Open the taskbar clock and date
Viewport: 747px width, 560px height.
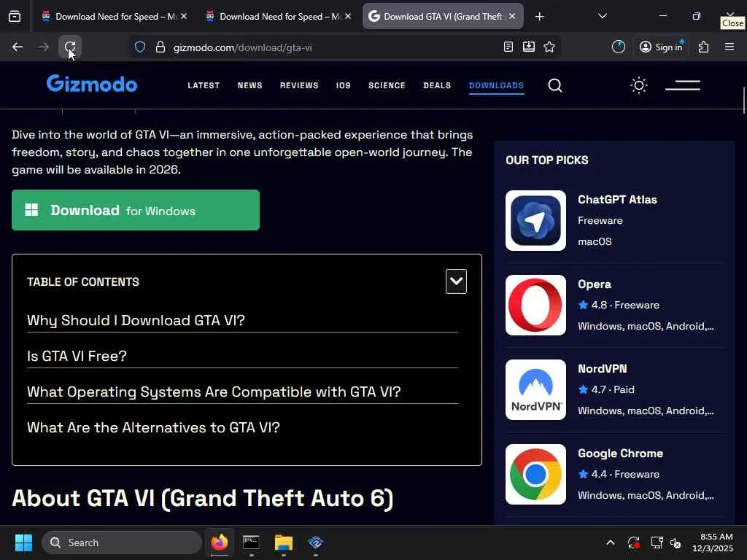(713, 542)
